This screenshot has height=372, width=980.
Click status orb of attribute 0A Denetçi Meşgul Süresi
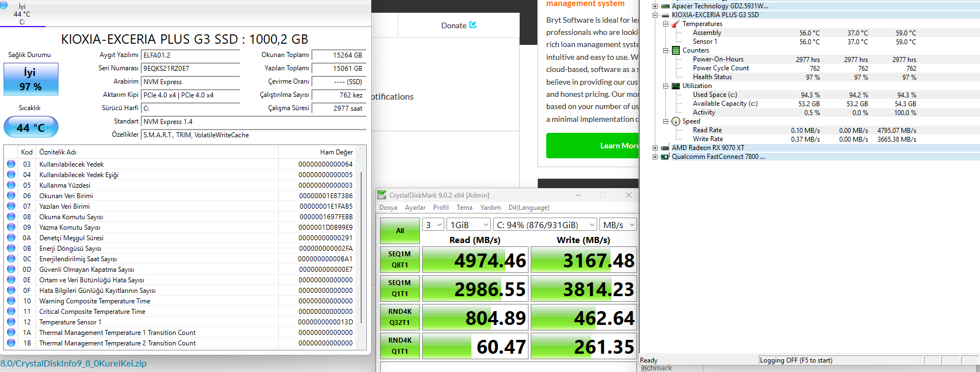tap(11, 237)
